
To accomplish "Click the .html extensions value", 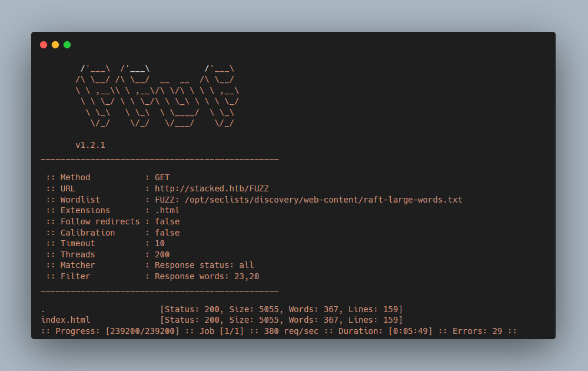I will point(167,210).
